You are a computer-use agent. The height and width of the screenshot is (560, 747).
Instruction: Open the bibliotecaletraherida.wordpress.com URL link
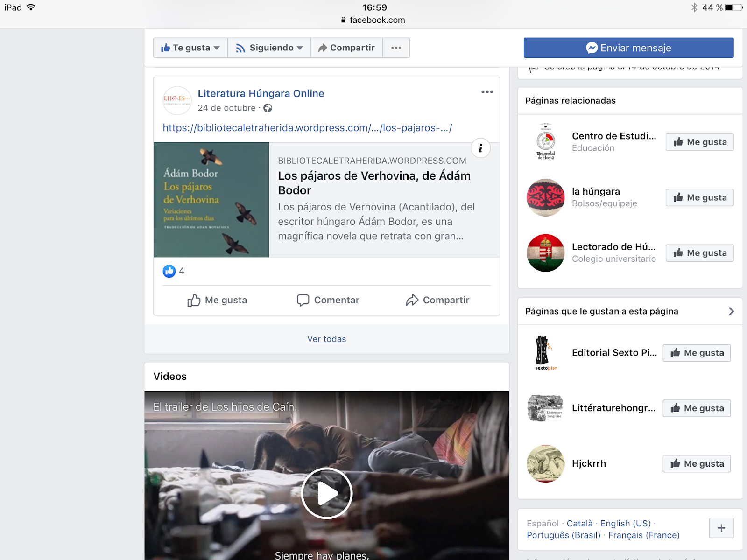pos(307,128)
